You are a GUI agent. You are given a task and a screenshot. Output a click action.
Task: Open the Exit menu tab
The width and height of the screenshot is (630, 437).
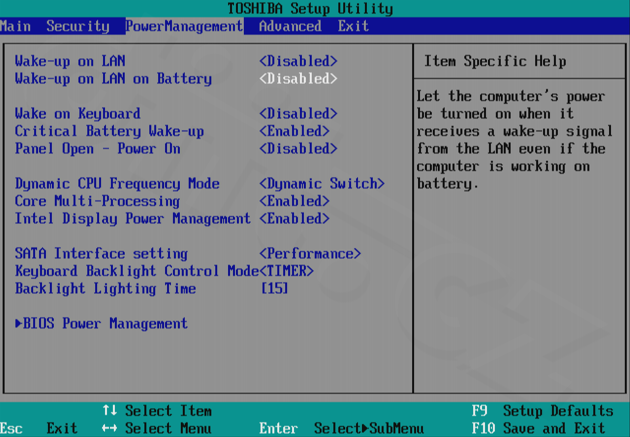[x=353, y=27]
